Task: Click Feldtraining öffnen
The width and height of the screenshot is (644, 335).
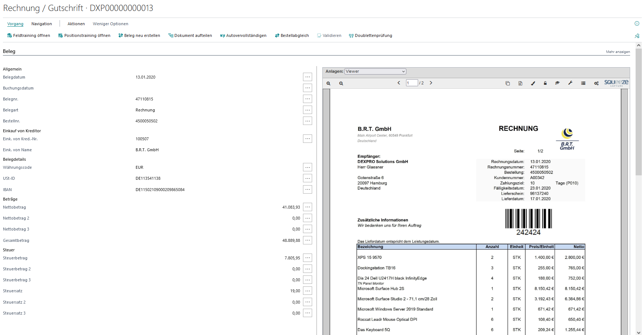Action: [x=29, y=35]
